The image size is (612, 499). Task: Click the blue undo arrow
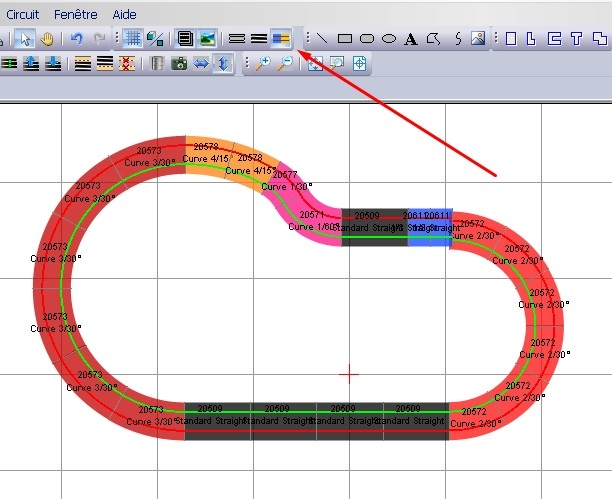[77, 39]
